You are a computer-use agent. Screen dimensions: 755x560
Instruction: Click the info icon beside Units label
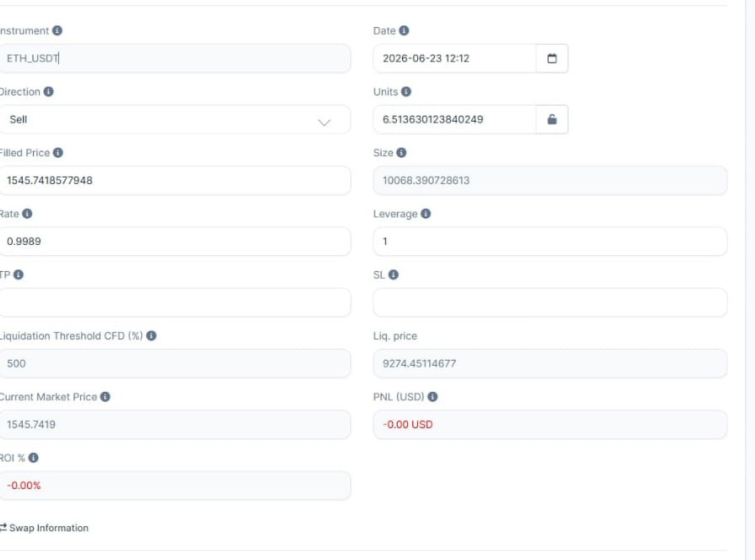coord(406,91)
